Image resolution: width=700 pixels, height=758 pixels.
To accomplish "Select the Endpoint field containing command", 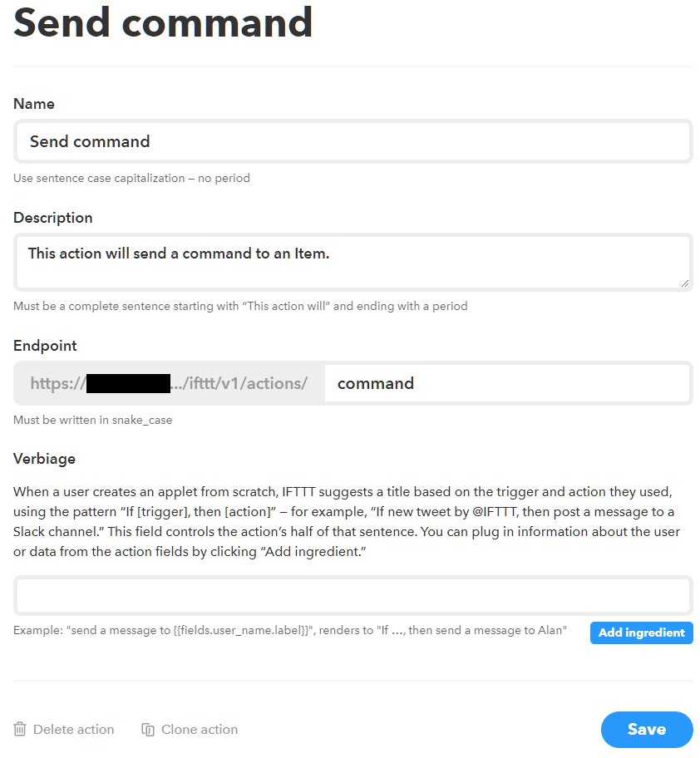I will (x=507, y=383).
